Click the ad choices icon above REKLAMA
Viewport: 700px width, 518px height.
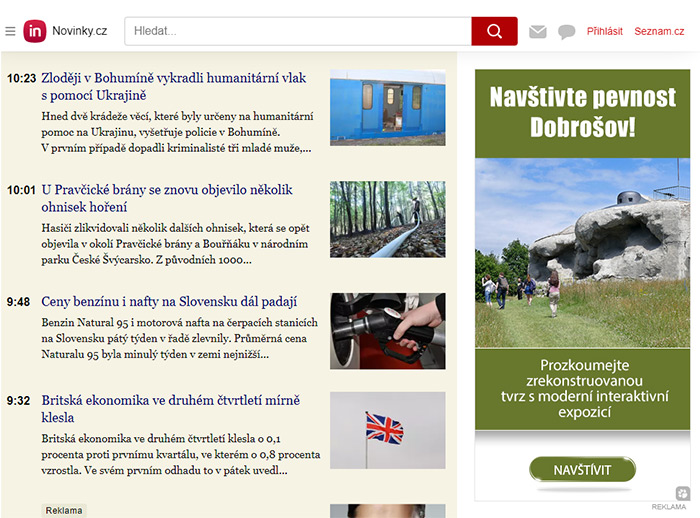pyautogui.click(x=682, y=493)
